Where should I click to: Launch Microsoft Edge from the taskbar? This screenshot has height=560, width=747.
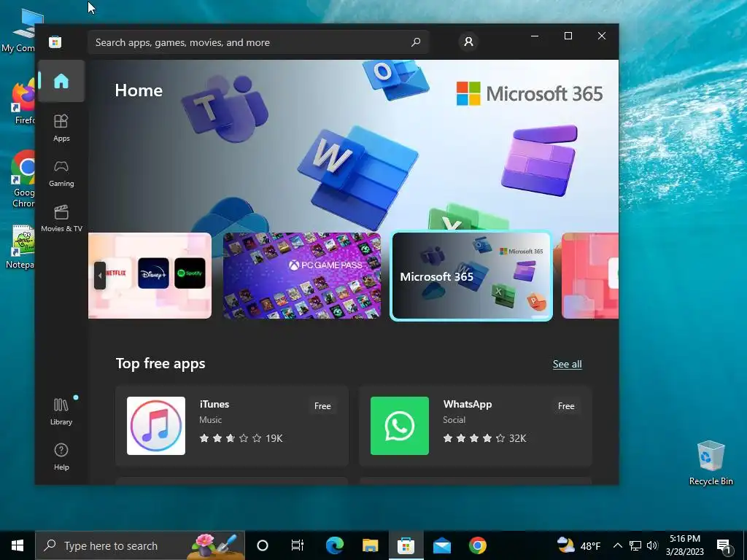pos(334,545)
